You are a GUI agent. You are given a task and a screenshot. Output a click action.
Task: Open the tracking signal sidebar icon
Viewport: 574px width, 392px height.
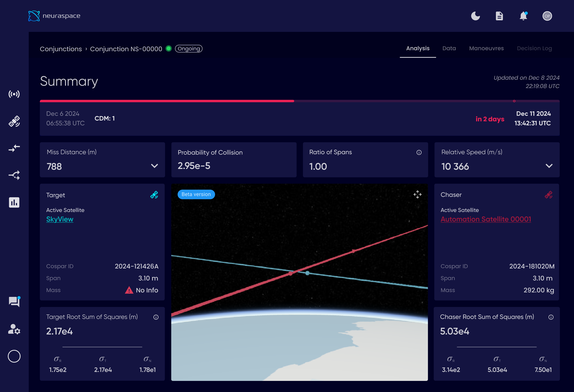[14, 94]
